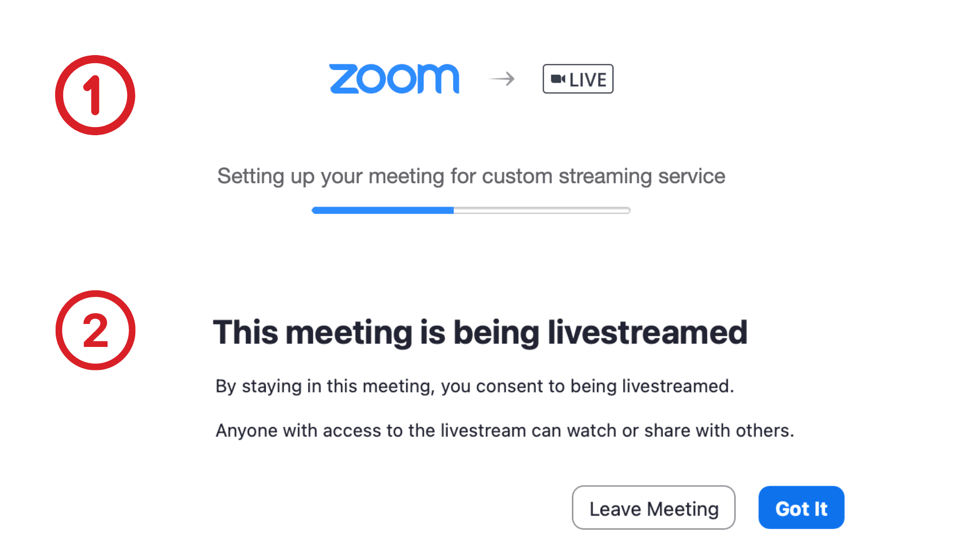Click the gray right-pointing arrow icon

502,79
